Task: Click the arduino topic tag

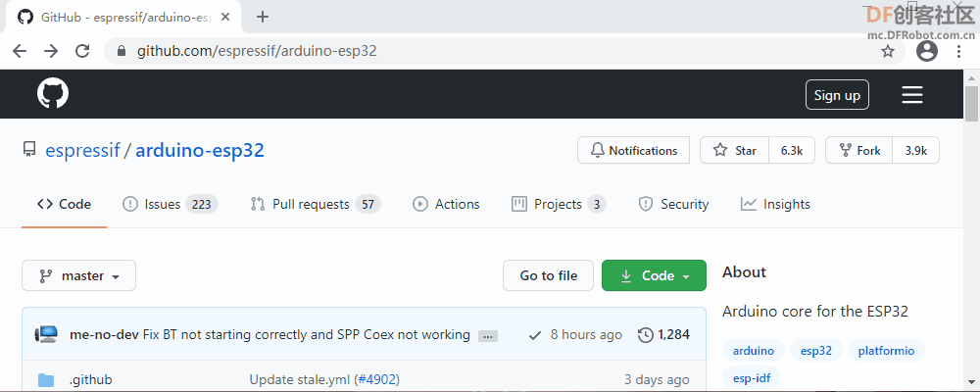Action: pos(753,351)
